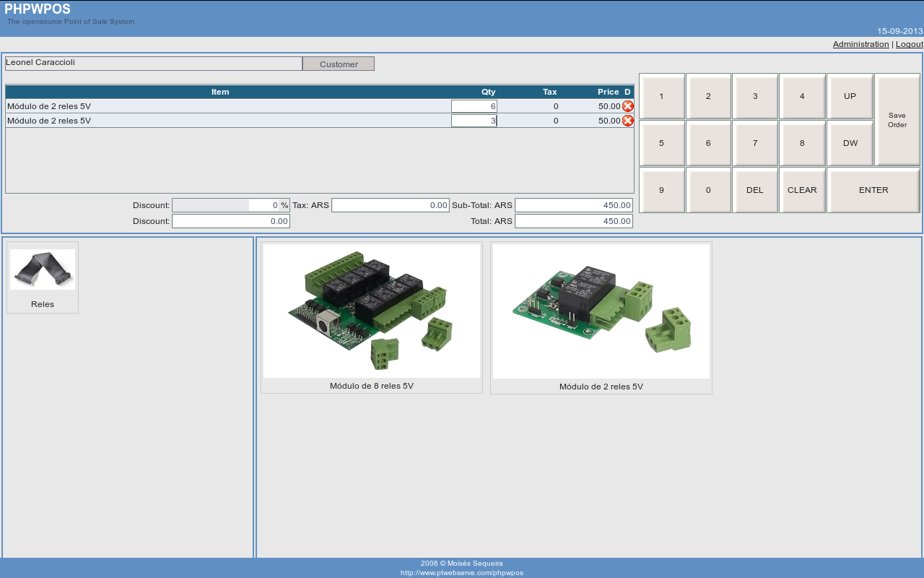The width and height of the screenshot is (924, 578).
Task: Edit the Qty field showing 6
Action: [x=473, y=105]
